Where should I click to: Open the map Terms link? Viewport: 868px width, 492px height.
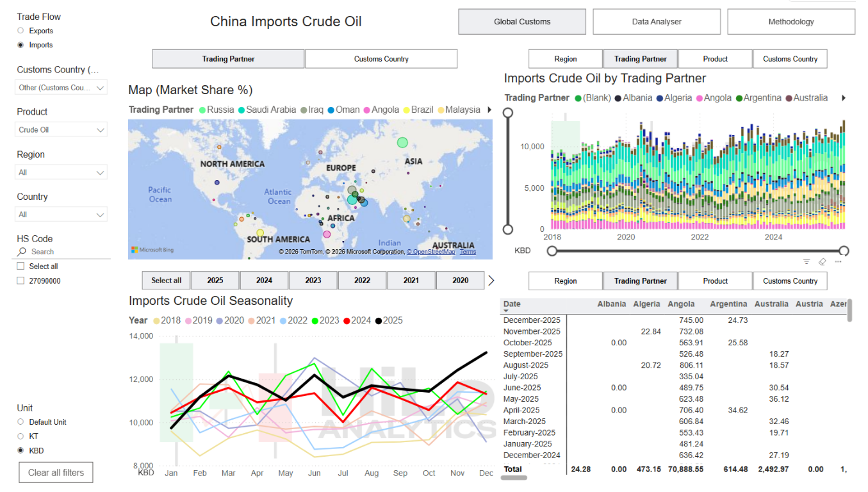(468, 252)
